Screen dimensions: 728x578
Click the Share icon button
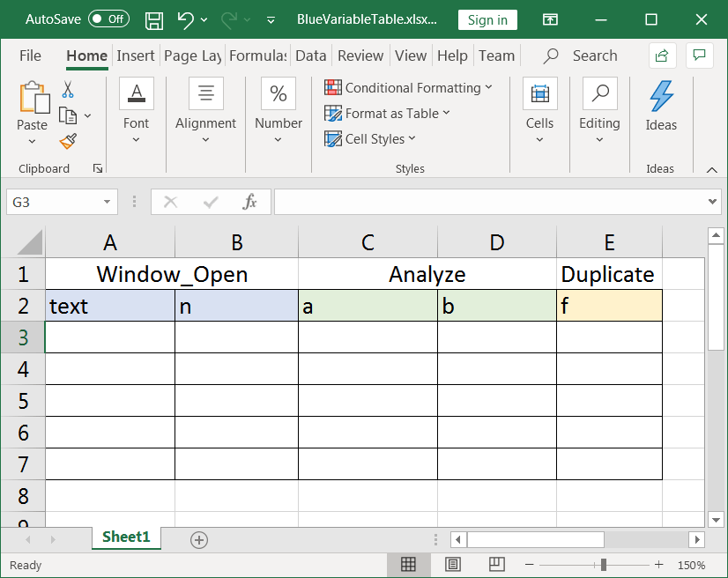pyautogui.click(x=662, y=56)
